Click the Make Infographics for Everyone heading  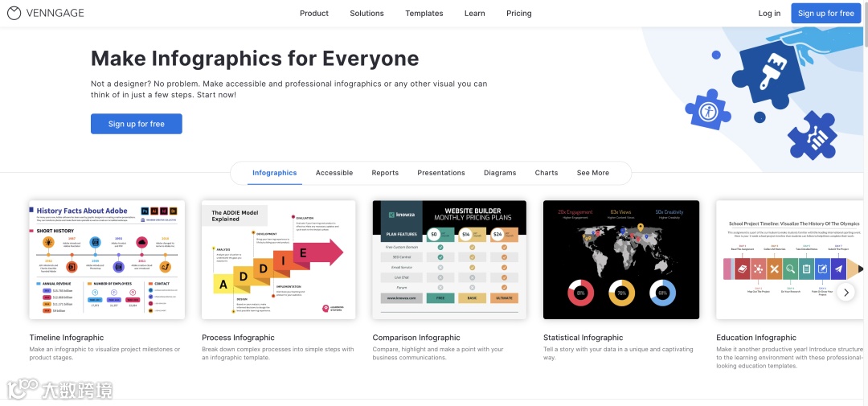[255, 58]
